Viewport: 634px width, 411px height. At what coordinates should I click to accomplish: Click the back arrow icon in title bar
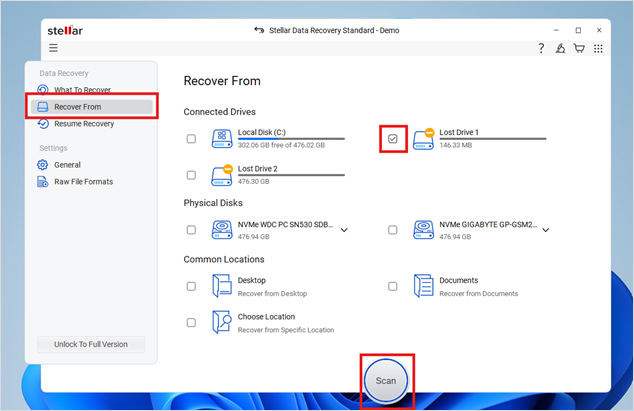click(259, 30)
